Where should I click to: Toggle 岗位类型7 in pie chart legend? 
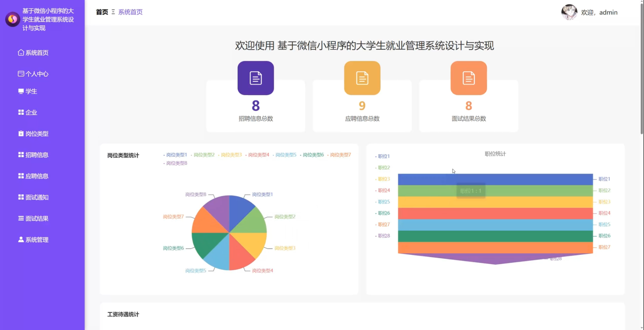339,155
